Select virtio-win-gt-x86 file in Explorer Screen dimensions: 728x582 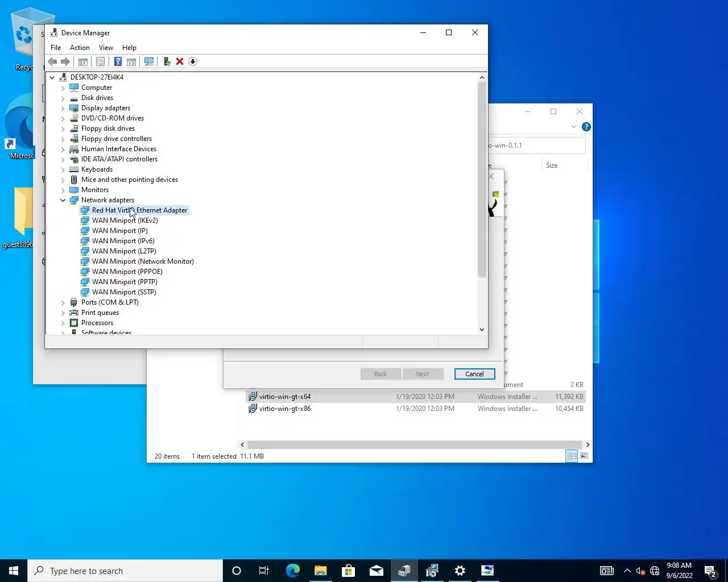coord(285,409)
